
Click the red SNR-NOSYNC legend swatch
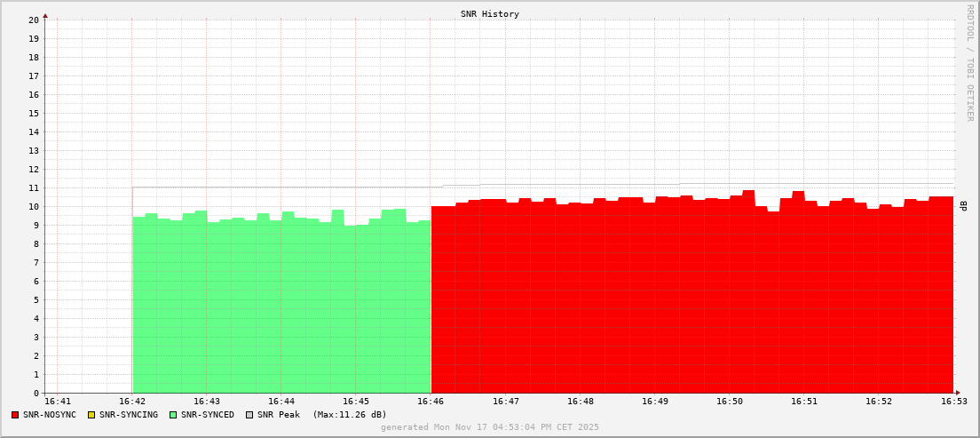point(15,415)
